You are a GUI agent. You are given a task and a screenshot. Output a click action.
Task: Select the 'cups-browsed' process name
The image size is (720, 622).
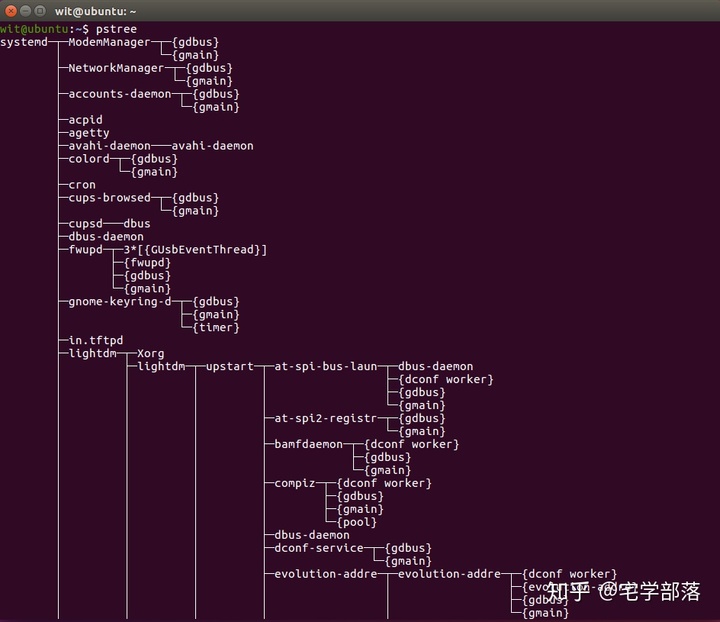109,198
